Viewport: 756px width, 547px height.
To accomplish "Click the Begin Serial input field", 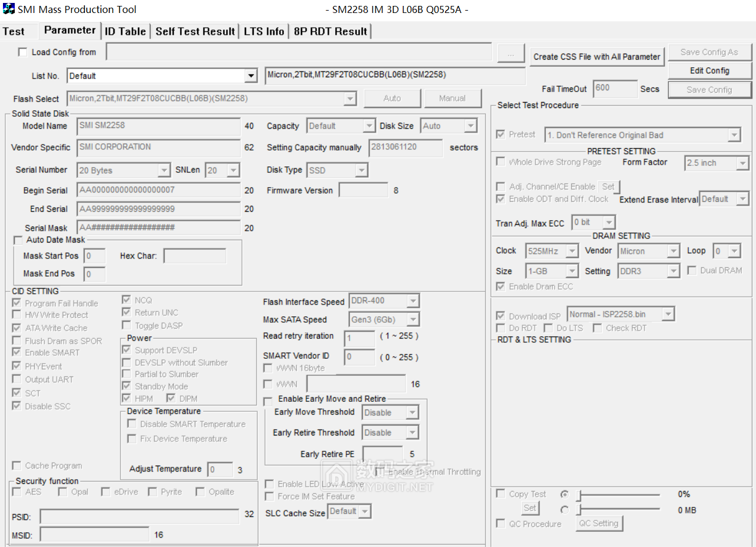I will tap(158, 191).
